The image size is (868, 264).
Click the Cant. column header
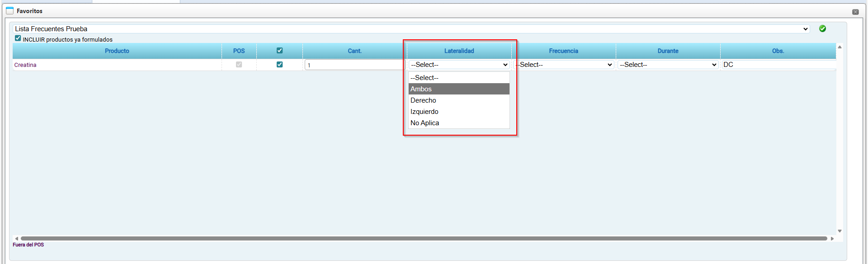click(x=355, y=51)
